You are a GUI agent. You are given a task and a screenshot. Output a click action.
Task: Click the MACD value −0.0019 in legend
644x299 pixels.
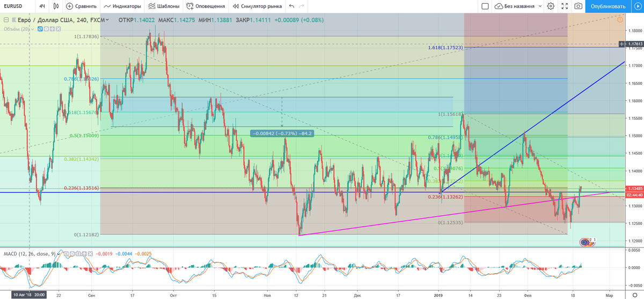pyautogui.click(x=104, y=253)
